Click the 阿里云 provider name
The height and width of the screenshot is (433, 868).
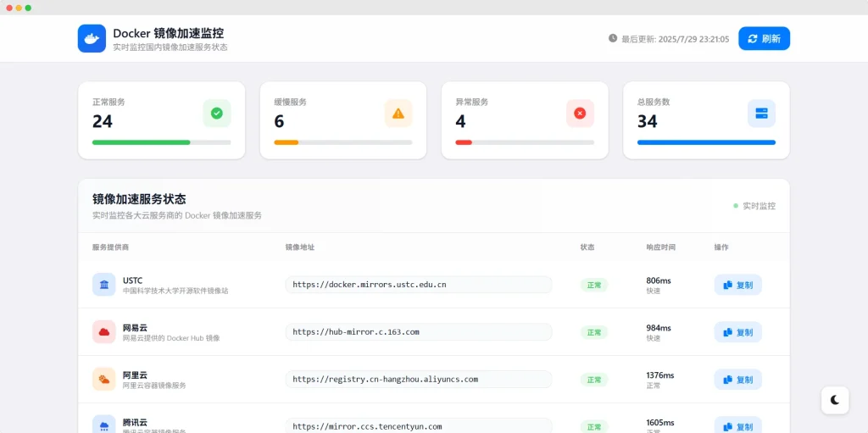coord(135,375)
